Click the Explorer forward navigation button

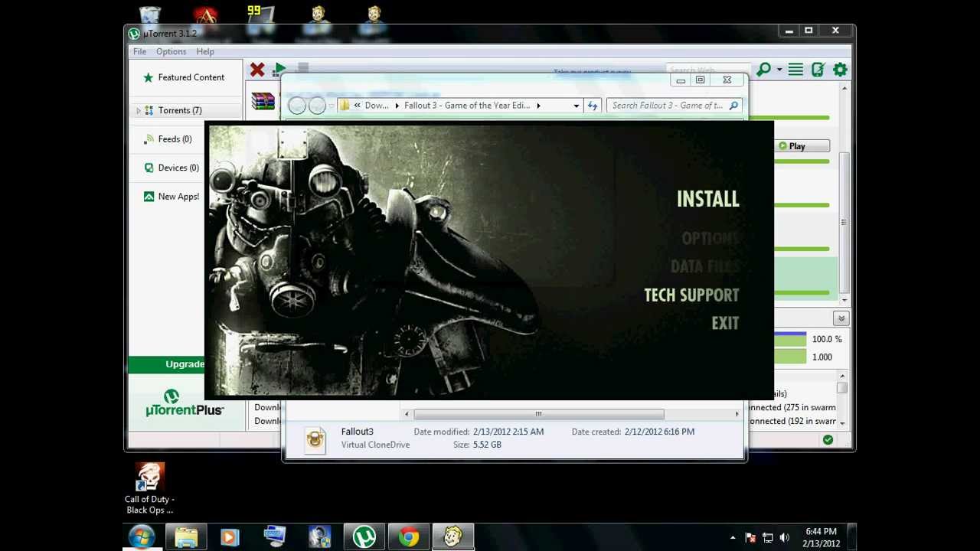tap(317, 106)
